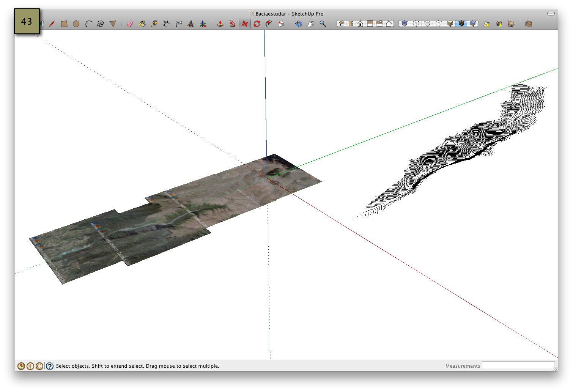Select the Pan hand tool
Screen dimensions: 573x392
[310, 24]
